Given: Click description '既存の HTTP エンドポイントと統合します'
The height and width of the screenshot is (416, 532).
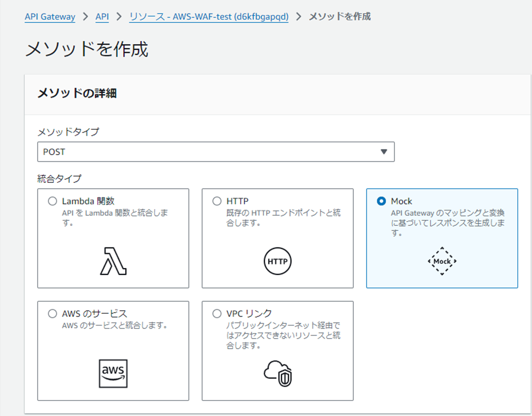Looking at the screenshot, I should coord(283,218).
